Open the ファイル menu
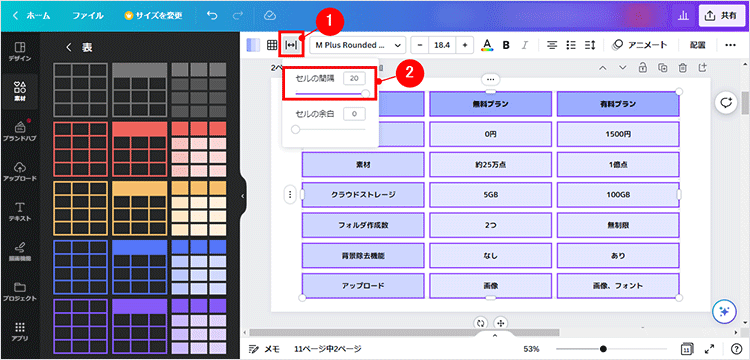This screenshot has width=750, height=360. click(x=88, y=15)
